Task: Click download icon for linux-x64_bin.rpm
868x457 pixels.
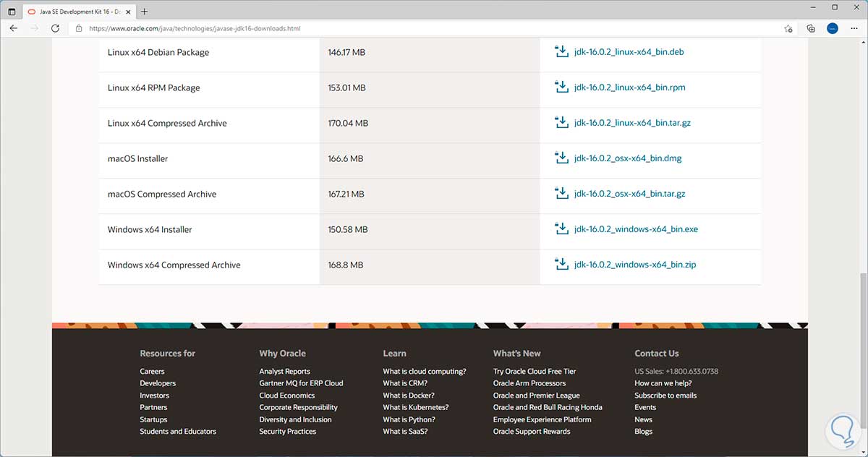Action: coord(561,87)
